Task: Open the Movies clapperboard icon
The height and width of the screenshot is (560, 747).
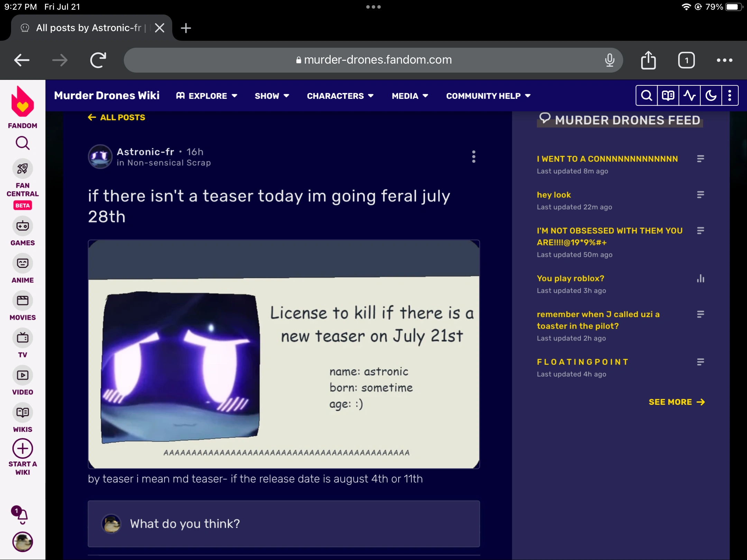Action: (22, 301)
